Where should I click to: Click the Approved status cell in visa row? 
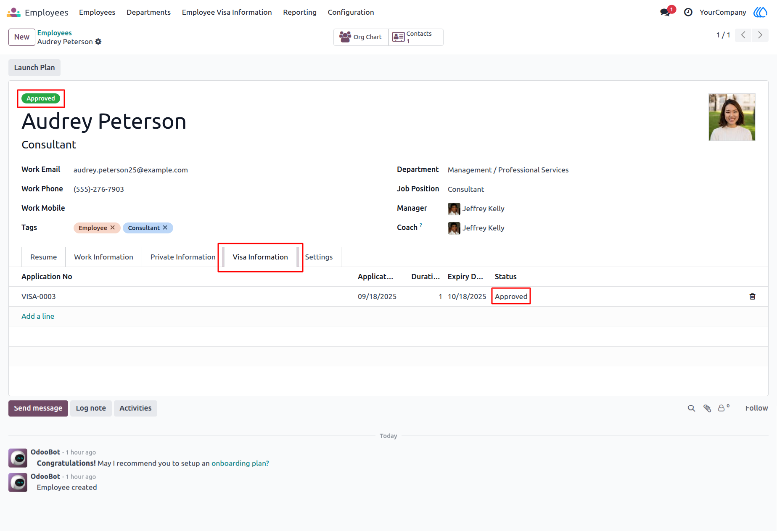tap(511, 296)
